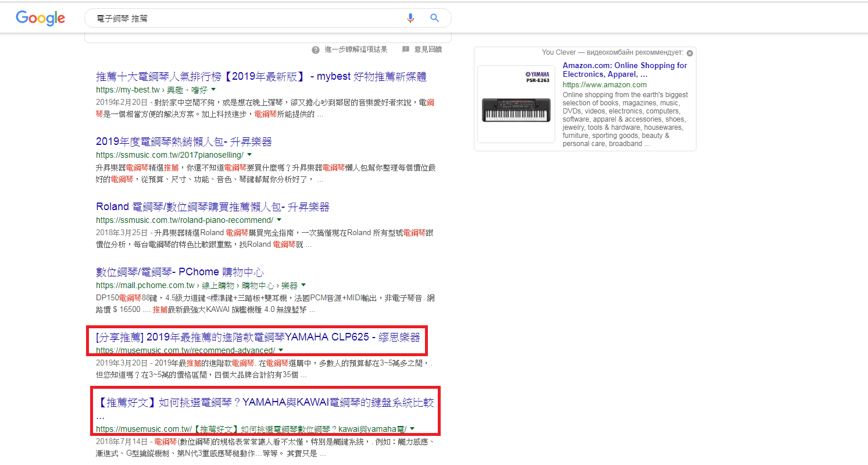The image size is (868, 465).
Task: Click snippet dated 2018年7月14日
Action: 266,448
